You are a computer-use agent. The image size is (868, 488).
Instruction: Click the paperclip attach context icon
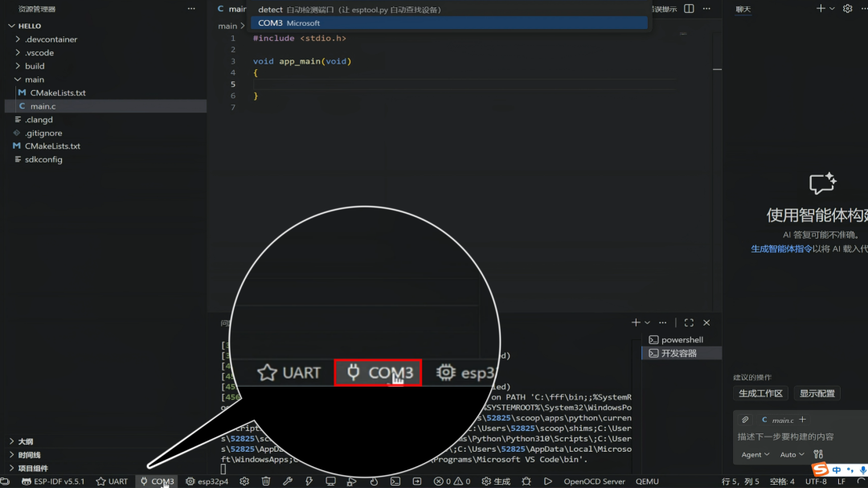coord(745,420)
